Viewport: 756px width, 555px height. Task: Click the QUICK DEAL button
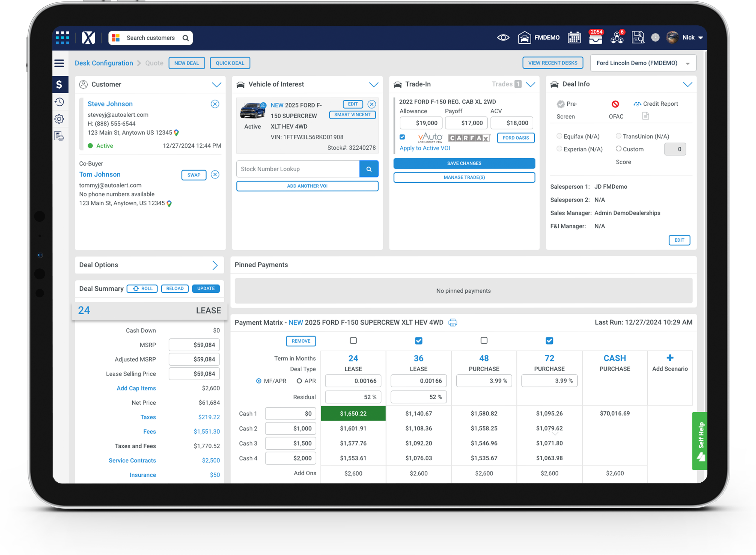tap(230, 63)
